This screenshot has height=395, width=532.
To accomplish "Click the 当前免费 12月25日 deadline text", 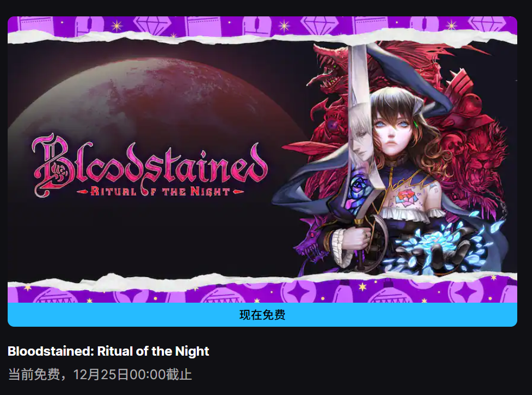I will coord(100,374).
